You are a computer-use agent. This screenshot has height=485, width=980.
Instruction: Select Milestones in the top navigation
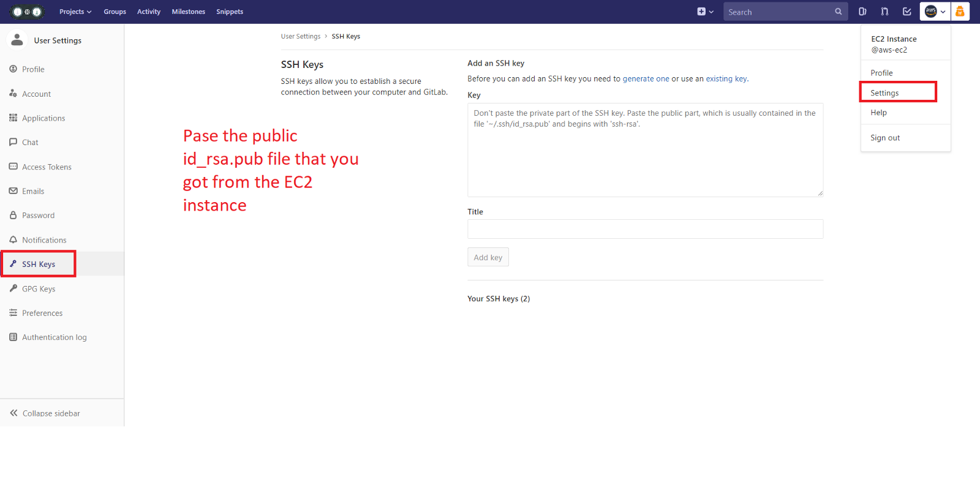click(189, 12)
